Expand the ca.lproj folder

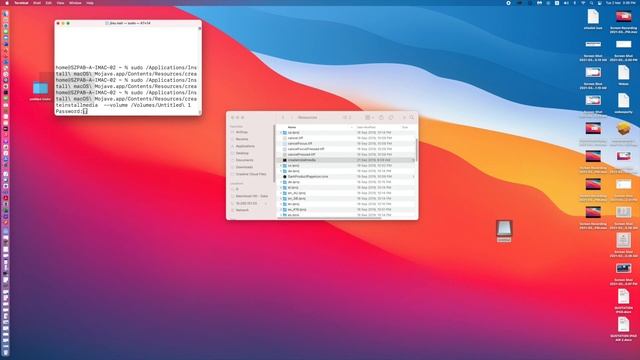point(281,133)
